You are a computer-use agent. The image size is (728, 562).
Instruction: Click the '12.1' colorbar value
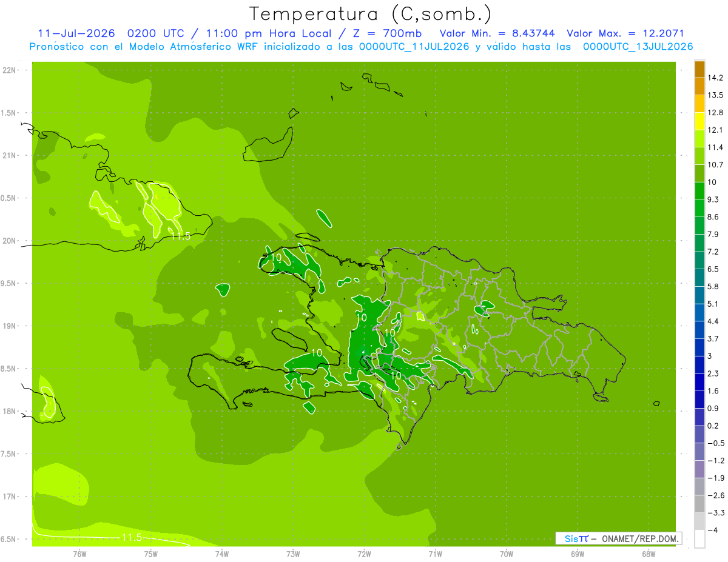point(715,130)
